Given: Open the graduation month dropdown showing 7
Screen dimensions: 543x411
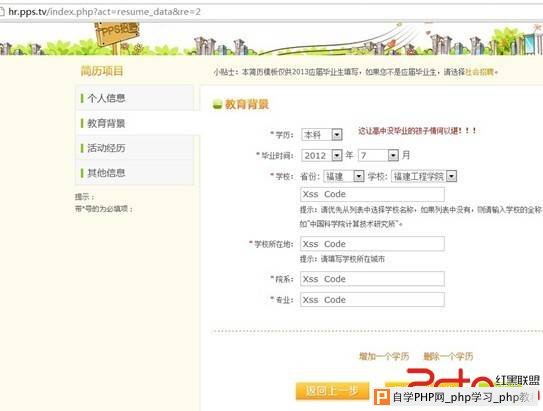Looking at the screenshot, I should click(x=379, y=155).
